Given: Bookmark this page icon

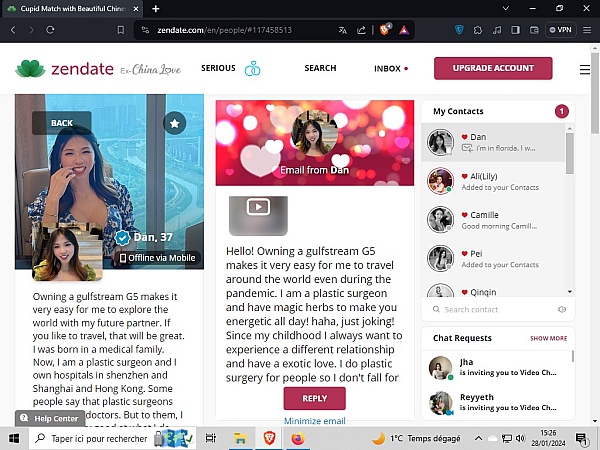Looking at the screenshot, I should point(121,30).
